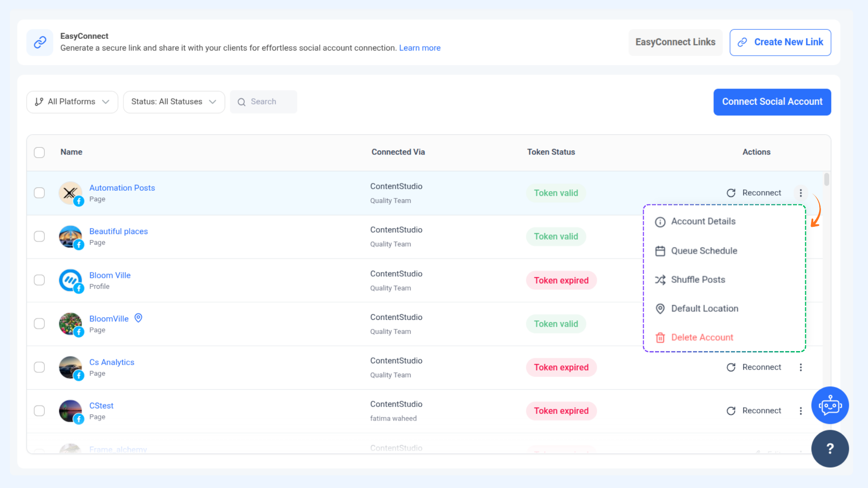Viewport: 868px width, 488px height.
Task: Check the Beautiful places row checkbox
Action: tap(39, 237)
